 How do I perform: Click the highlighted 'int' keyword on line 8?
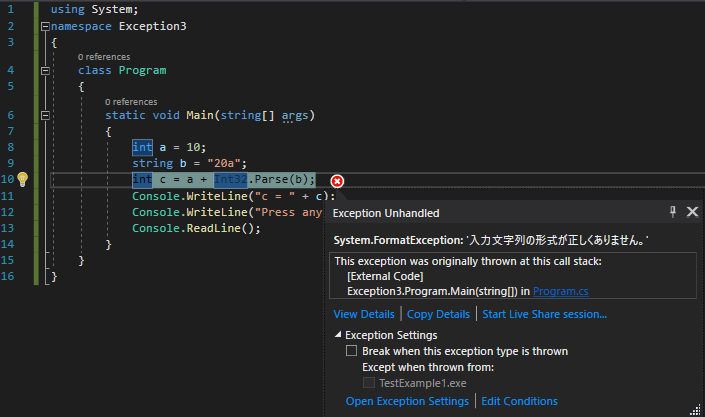[143, 147]
